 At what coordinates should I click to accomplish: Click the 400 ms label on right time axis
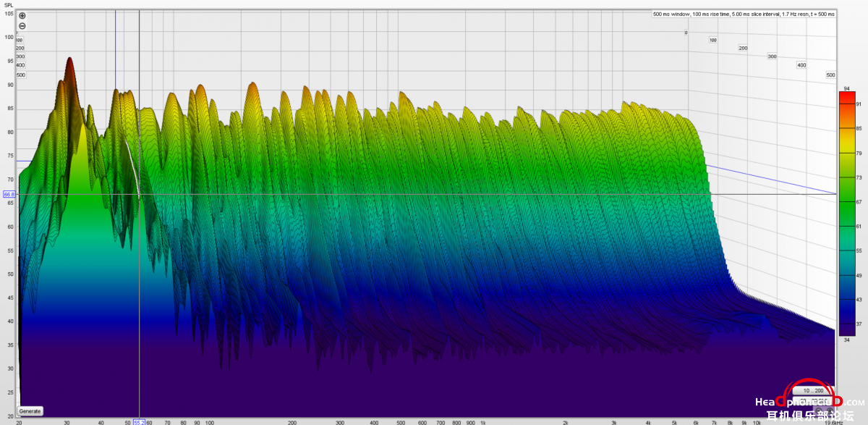801,65
